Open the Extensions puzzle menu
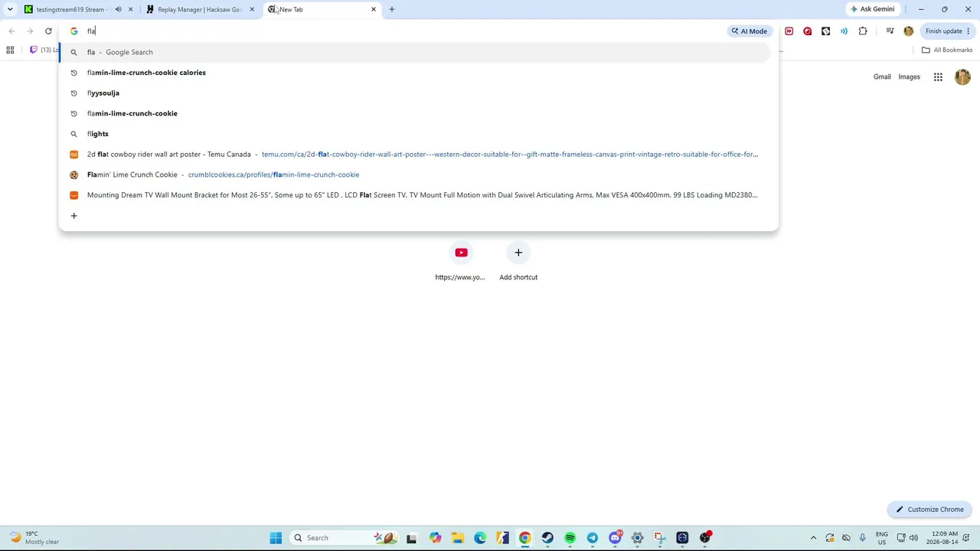Screen dimensions: 980x551 click(863, 31)
